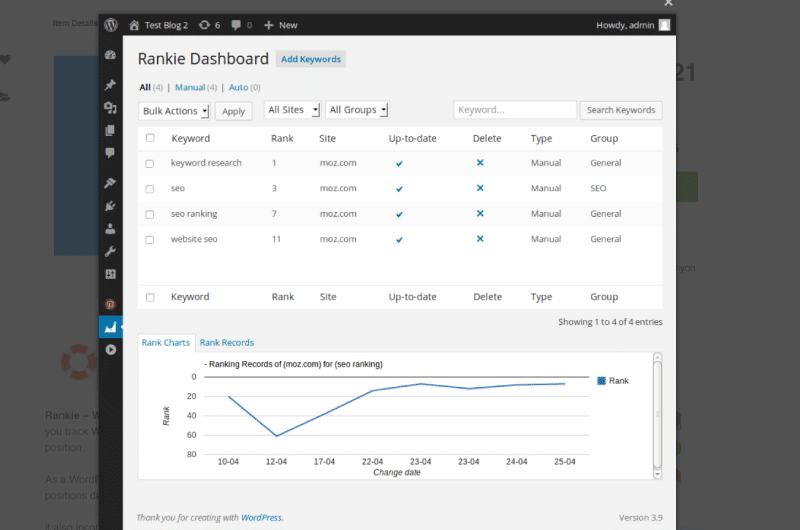
Task: Click the 'SEO' group cell
Action: point(598,188)
